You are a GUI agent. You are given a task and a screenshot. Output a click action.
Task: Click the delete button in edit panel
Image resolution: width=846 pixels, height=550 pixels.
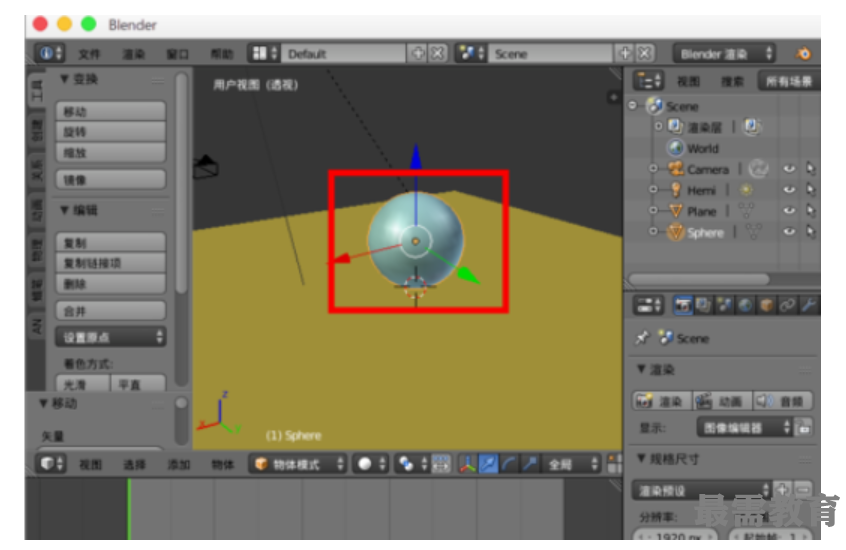[111, 283]
